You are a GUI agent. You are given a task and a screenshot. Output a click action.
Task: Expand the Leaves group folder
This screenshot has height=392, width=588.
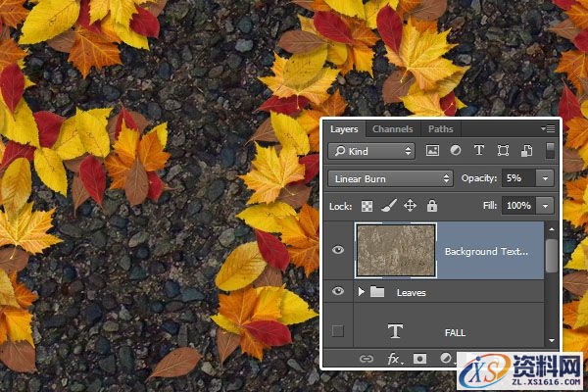[361, 292]
